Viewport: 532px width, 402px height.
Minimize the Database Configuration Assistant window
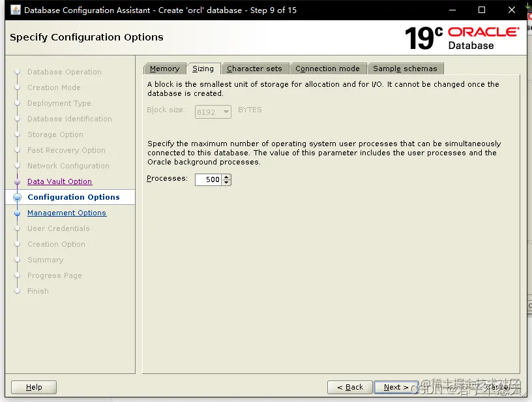click(452, 10)
